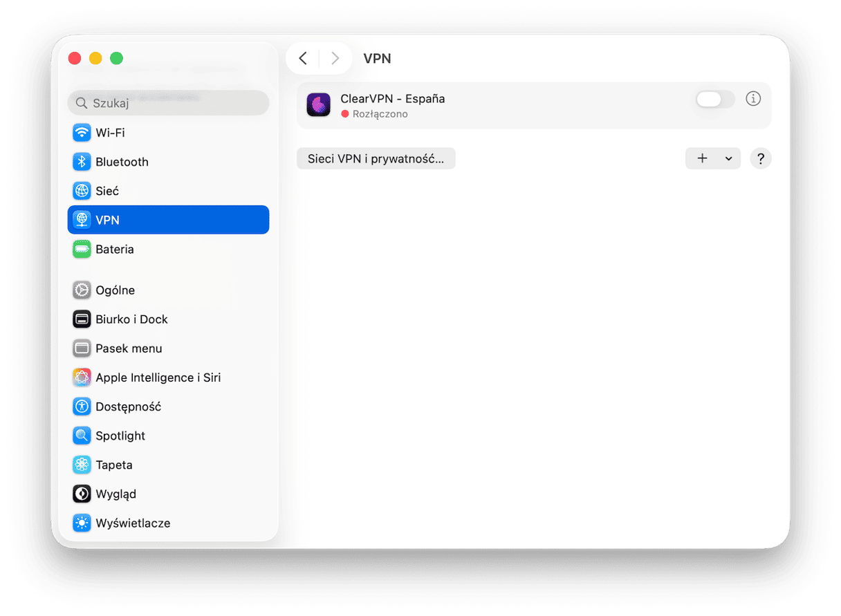Image resolution: width=841 pixels, height=616 pixels.
Task: Open Biurko i Dock in sidebar
Action: pyautogui.click(x=131, y=319)
